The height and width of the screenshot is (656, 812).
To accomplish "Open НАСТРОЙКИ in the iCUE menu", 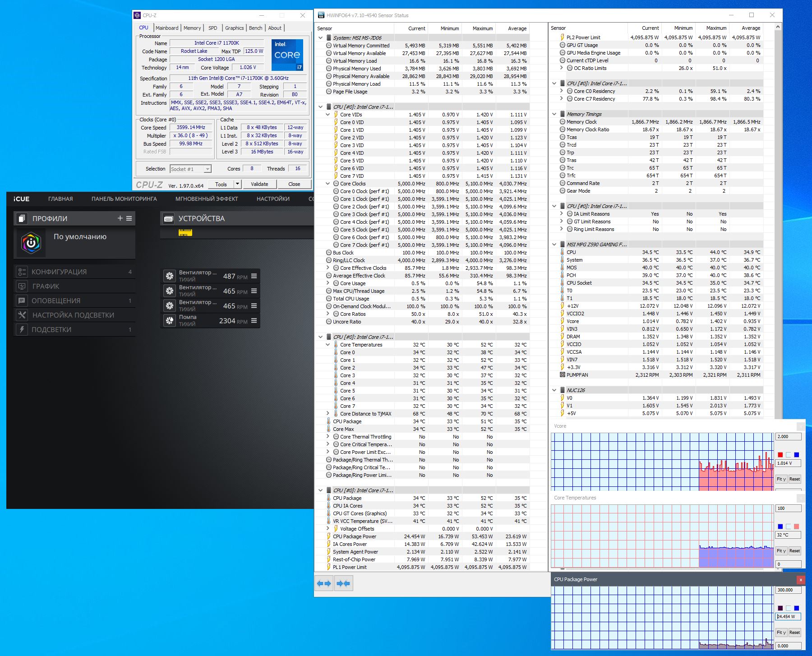I will (273, 199).
